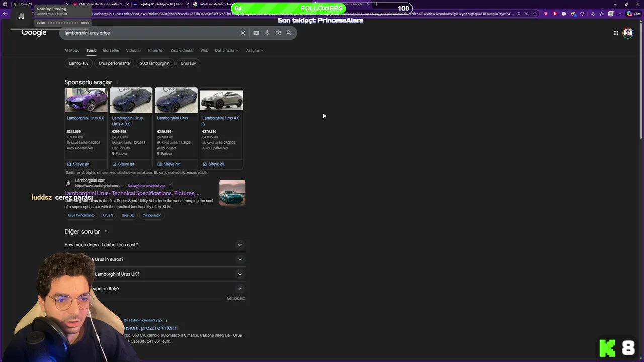Click the page vertical scrollbar
The image size is (644, 362).
pos(641,80)
